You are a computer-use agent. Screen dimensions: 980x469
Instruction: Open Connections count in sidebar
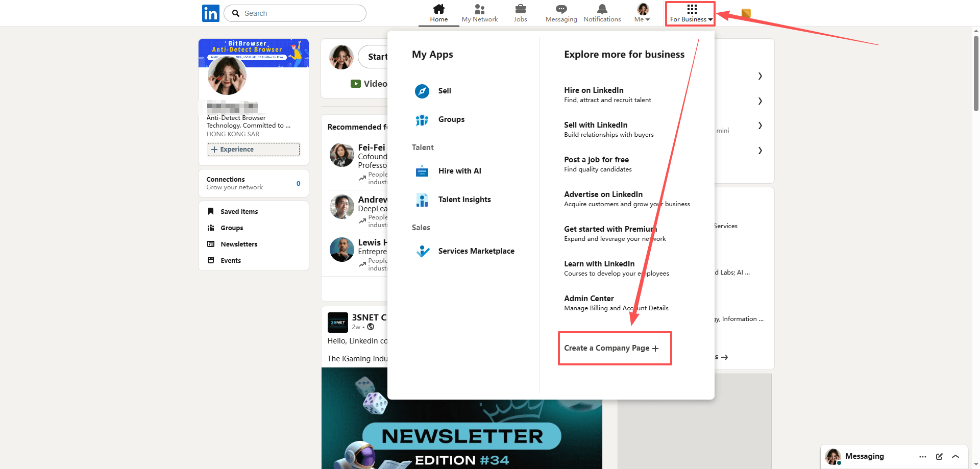tap(299, 184)
